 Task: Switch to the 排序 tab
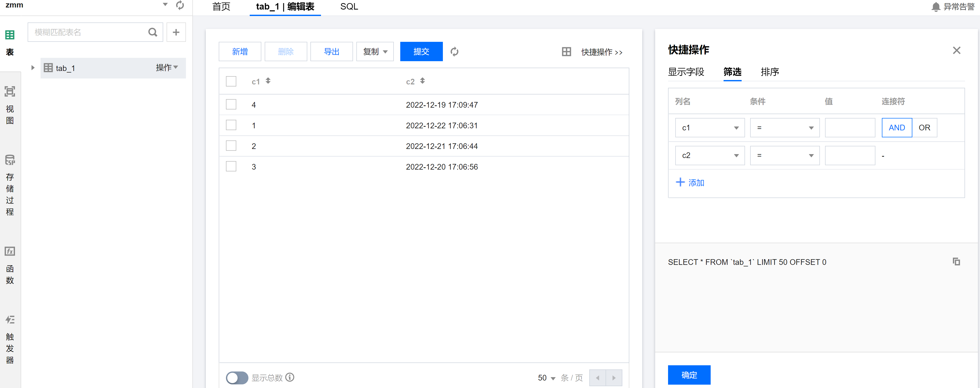point(770,72)
